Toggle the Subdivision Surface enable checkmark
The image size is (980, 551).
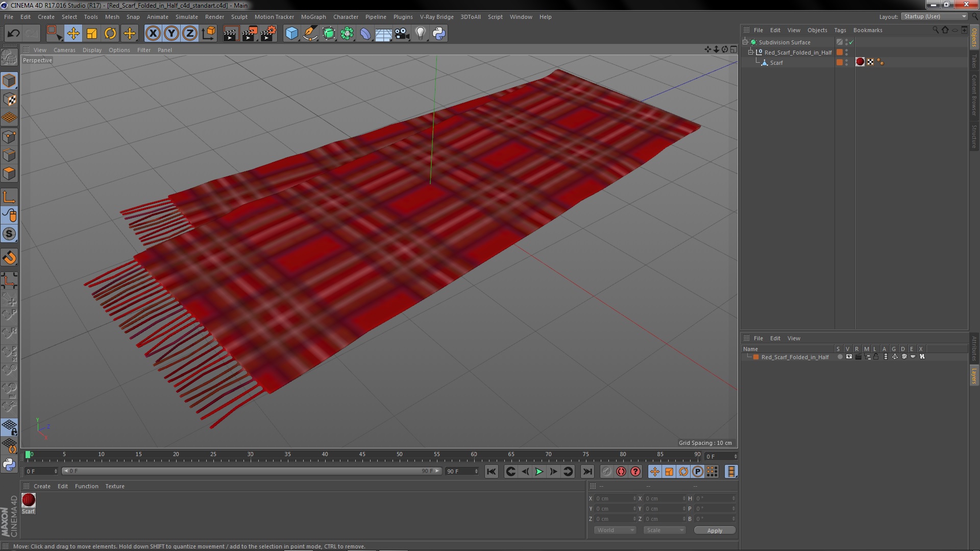click(851, 42)
